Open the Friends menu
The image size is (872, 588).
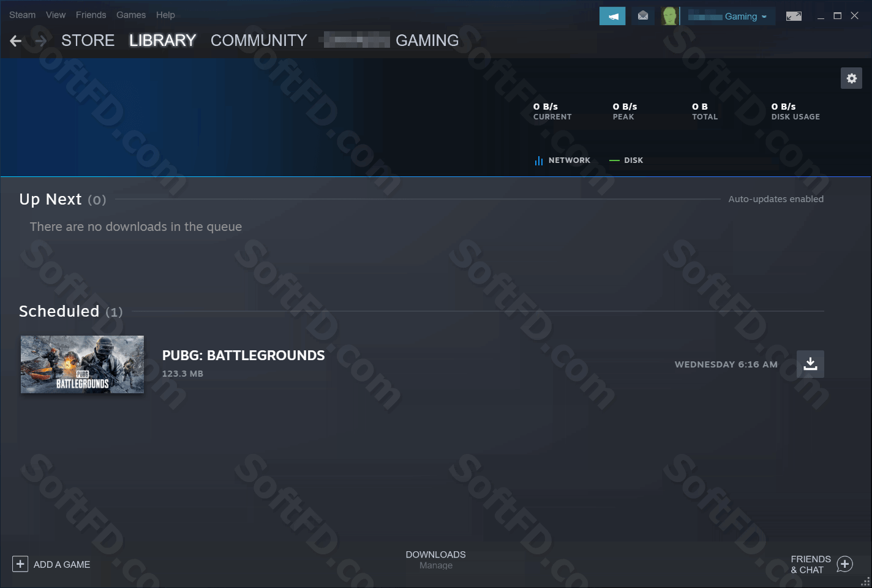coord(91,15)
